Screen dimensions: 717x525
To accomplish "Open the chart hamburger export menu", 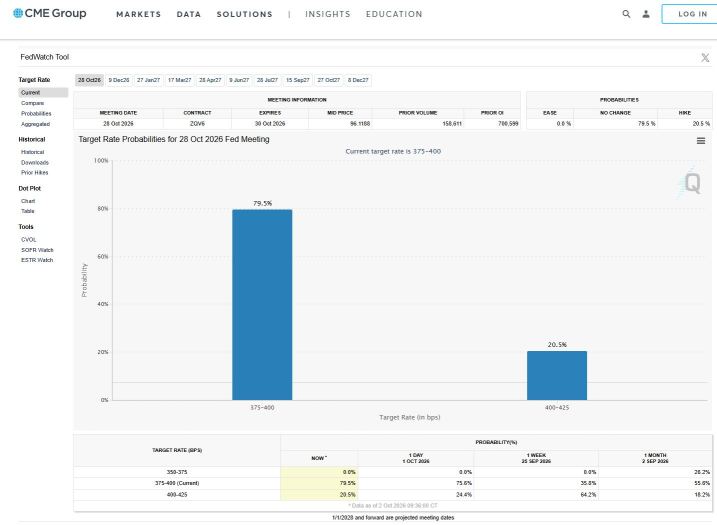I will tap(701, 141).
